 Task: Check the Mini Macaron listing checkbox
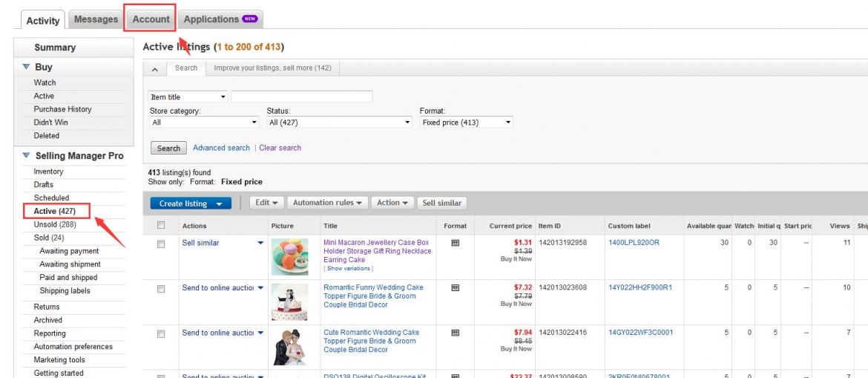pyautogui.click(x=161, y=244)
